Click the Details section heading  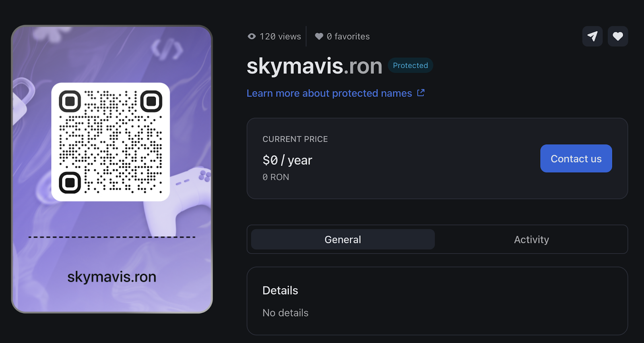pyautogui.click(x=280, y=290)
